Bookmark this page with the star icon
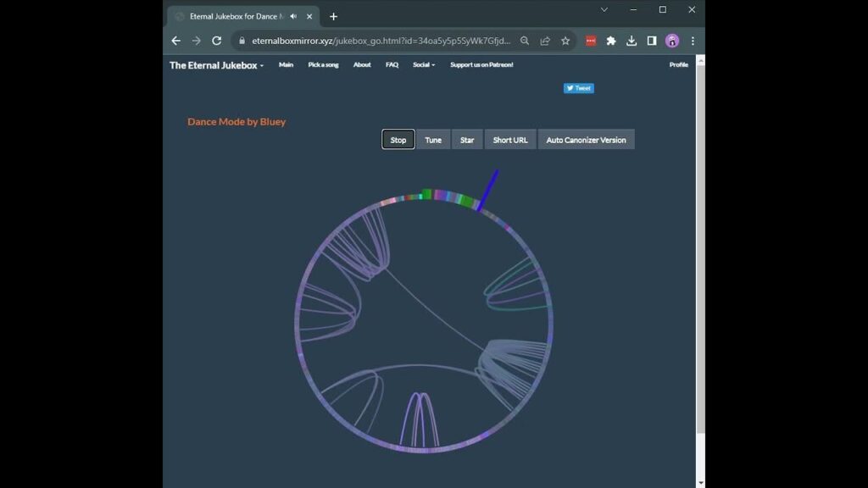The image size is (868, 488). click(x=565, y=41)
